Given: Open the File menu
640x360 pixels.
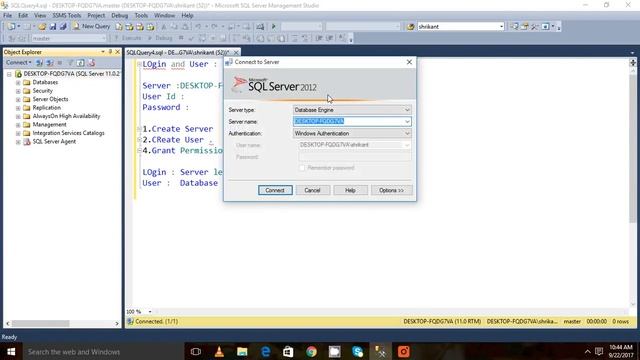Looking at the screenshot, I should pyautogui.click(x=8, y=16).
